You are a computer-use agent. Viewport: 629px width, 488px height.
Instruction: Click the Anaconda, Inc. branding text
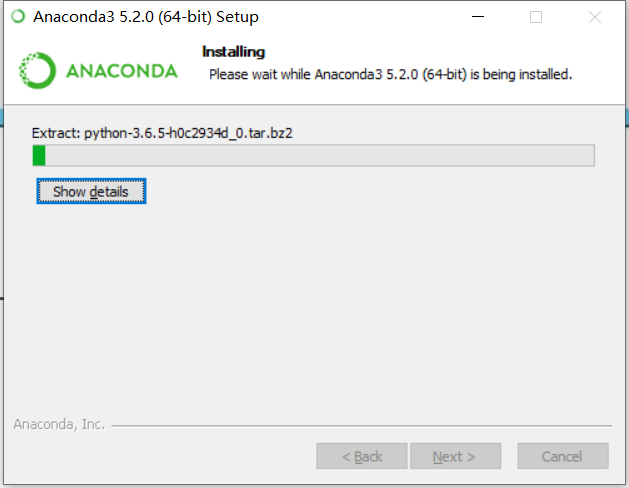(x=59, y=424)
